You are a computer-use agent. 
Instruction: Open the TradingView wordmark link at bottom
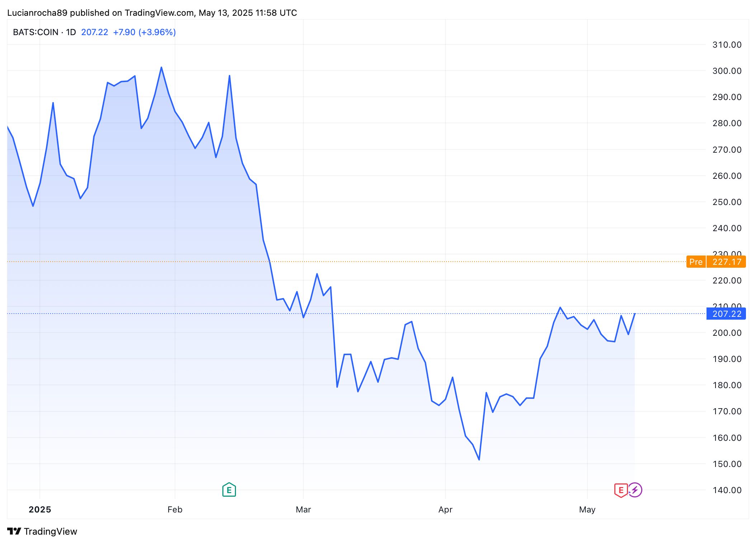51,531
